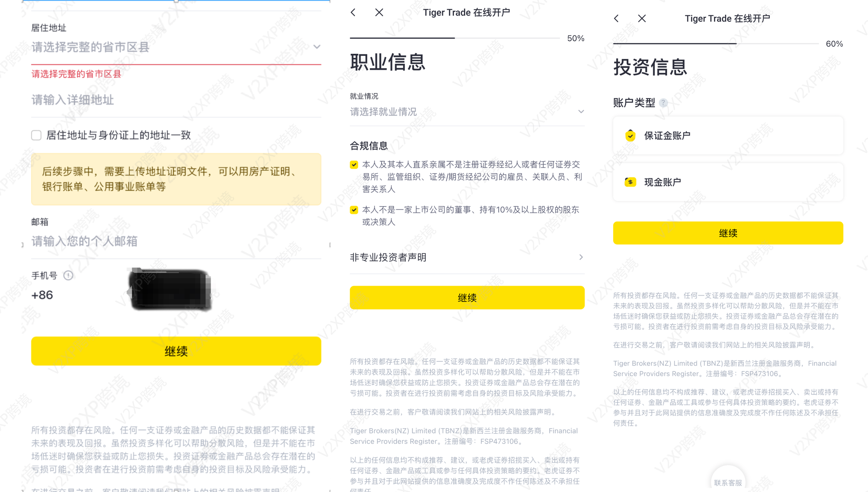Select the 现金账户 account type
This screenshot has height=492, width=868.
click(x=728, y=182)
